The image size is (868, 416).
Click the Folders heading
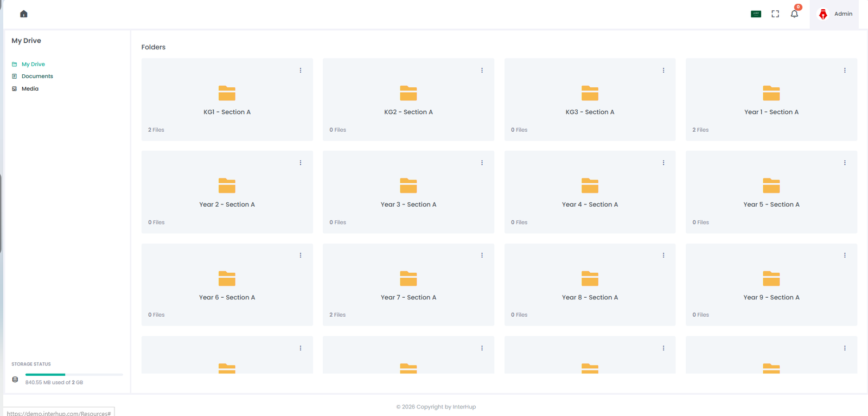click(154, 47)
